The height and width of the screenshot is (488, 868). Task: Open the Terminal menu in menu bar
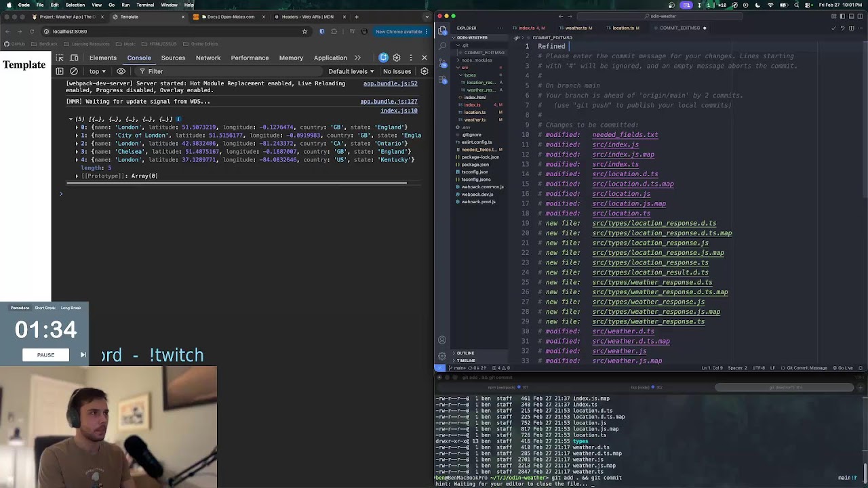(145, 5)
